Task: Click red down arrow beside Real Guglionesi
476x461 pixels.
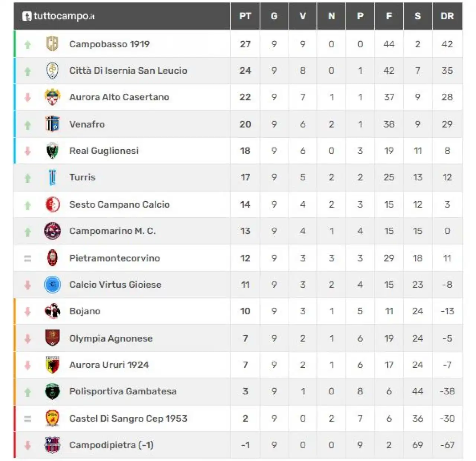Action: [28, 151]
